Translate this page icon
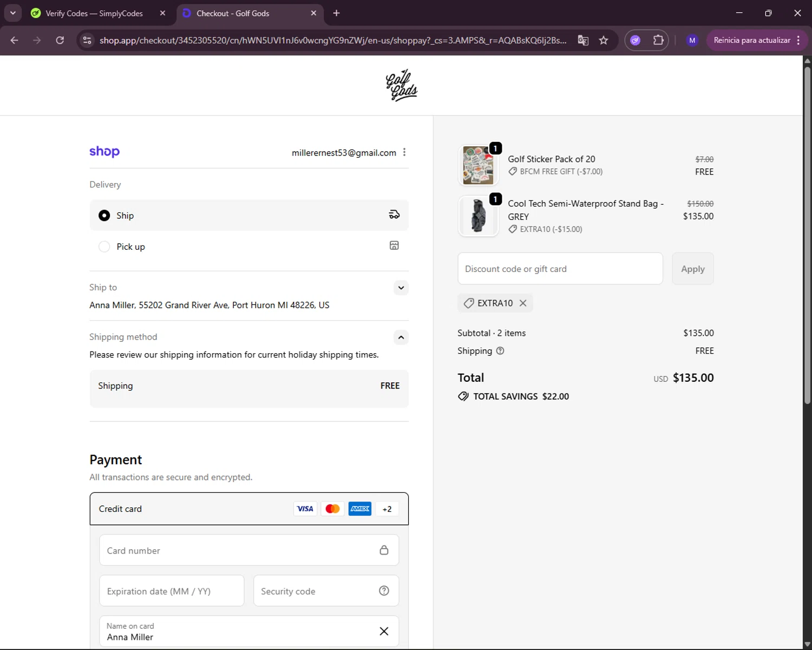The height and width of the screenshot is (650, 812). 583,40
